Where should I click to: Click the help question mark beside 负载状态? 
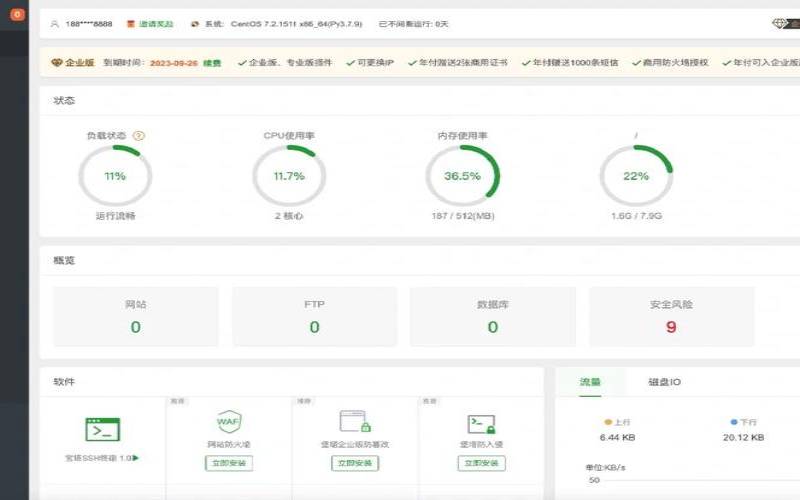coord(139,135)
